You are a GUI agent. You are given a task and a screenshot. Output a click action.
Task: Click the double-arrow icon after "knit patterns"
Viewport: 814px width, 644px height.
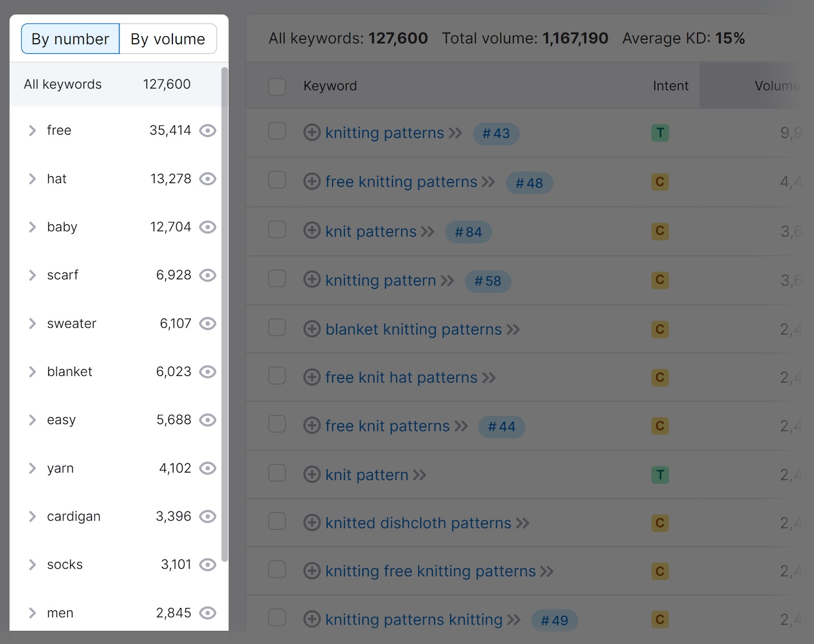coord(427,231)
